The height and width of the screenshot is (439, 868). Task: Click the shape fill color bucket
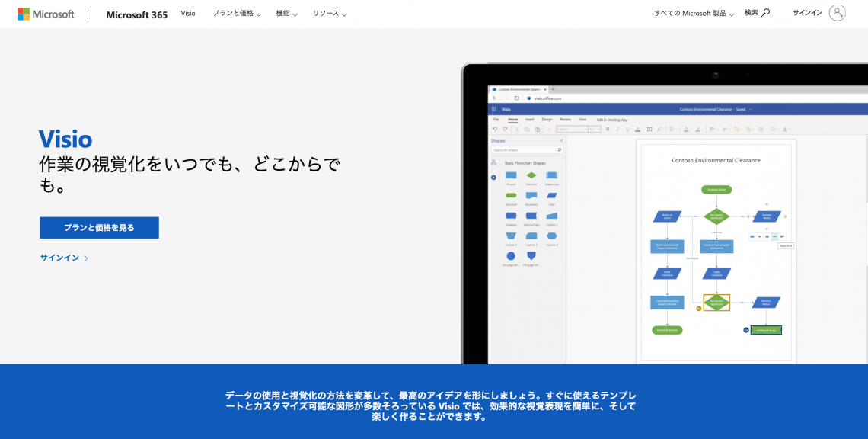point(687,129)
